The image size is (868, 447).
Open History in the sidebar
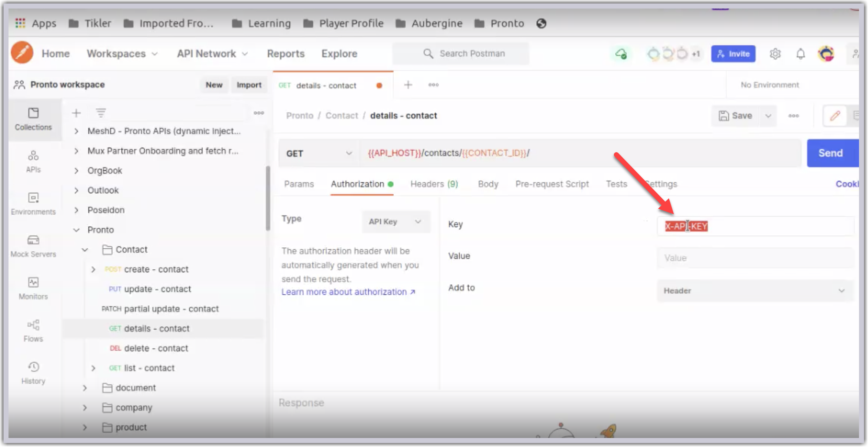(x=34, y=373)
